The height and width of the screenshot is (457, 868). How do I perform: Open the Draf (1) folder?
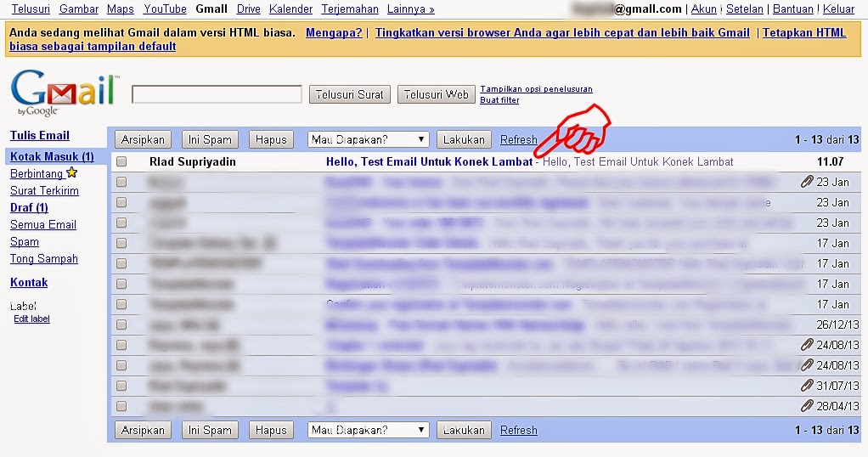30,208
